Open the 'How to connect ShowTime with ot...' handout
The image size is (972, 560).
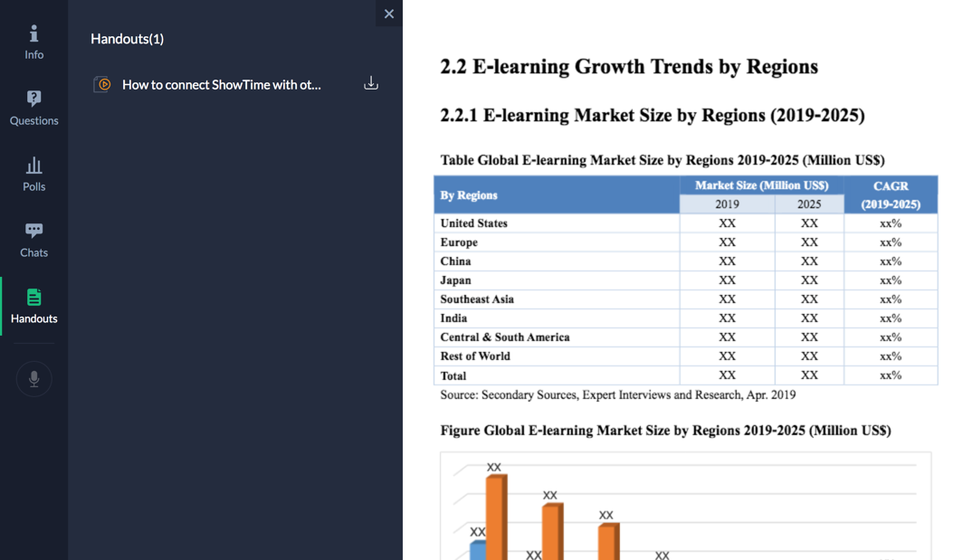pyautogui.click(x=222, y=85)
